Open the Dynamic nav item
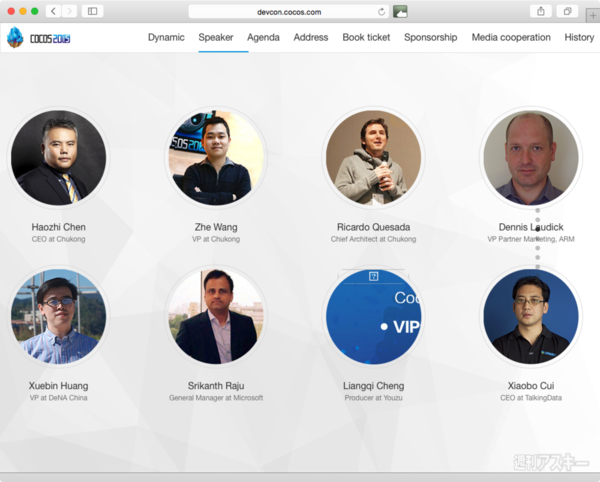This screenshot has width=600, height=482. pos(166,37)
